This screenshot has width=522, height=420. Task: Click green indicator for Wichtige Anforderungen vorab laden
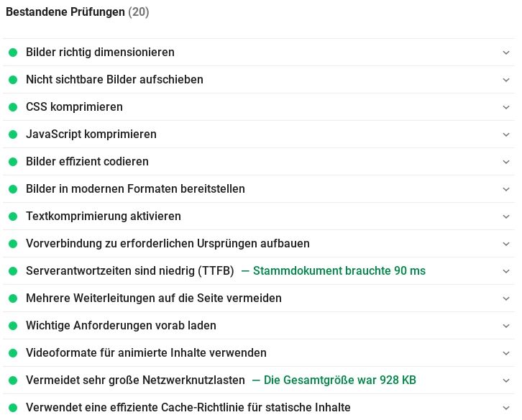click(x=13, y=325)
